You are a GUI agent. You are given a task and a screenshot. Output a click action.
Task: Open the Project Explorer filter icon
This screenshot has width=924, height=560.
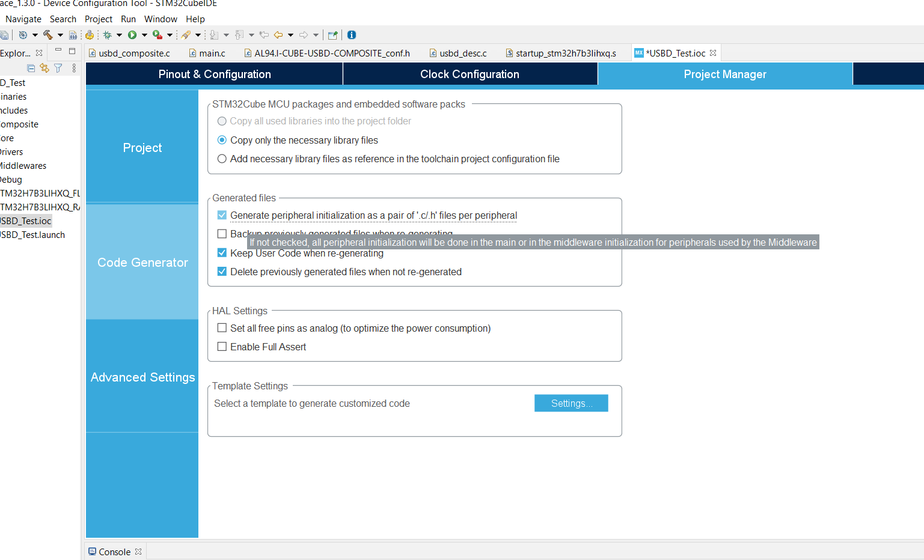58,68
